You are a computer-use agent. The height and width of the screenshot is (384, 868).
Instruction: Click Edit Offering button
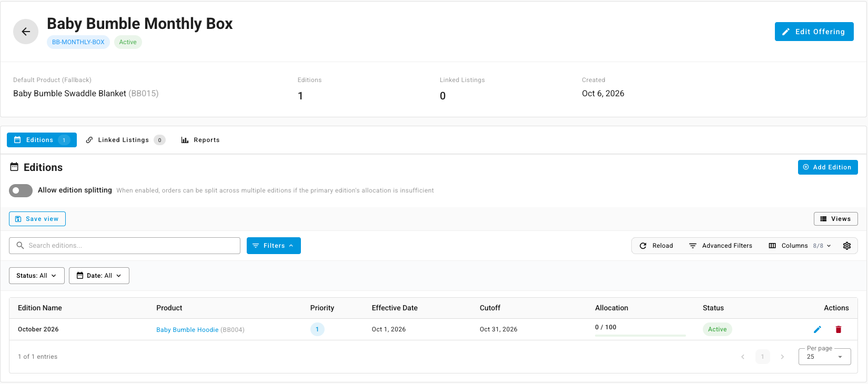814,32
